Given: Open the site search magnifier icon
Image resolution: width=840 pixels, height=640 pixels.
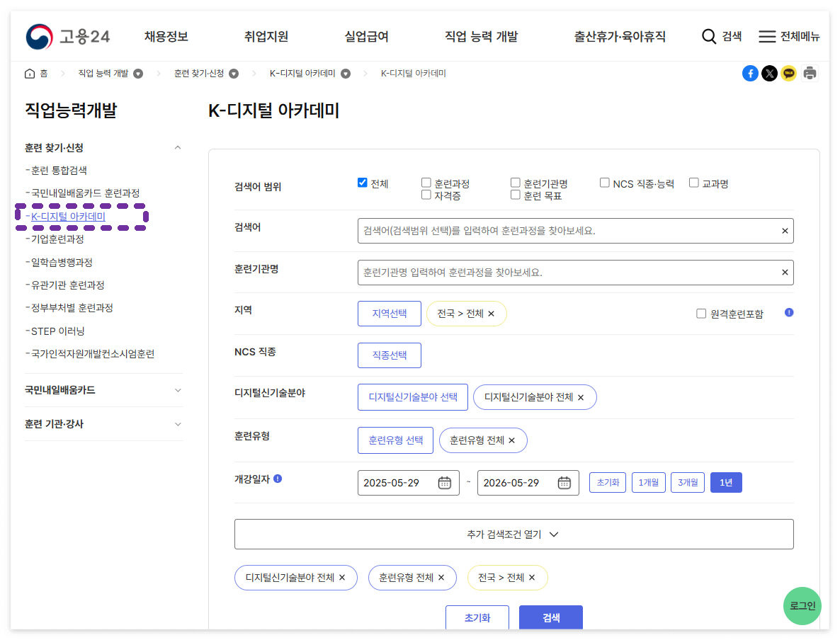Looking at the screenshot, I should point(710,36).
